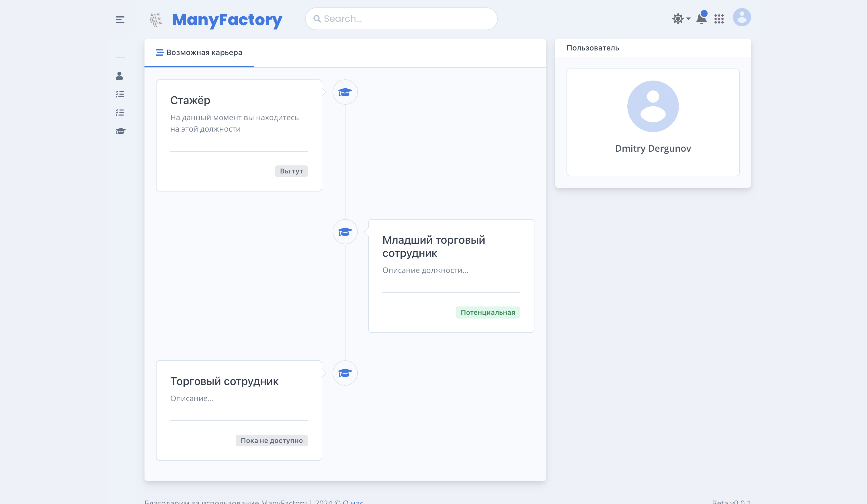Open the apps grid icon
867x504 pixels.
pos(719,19)
